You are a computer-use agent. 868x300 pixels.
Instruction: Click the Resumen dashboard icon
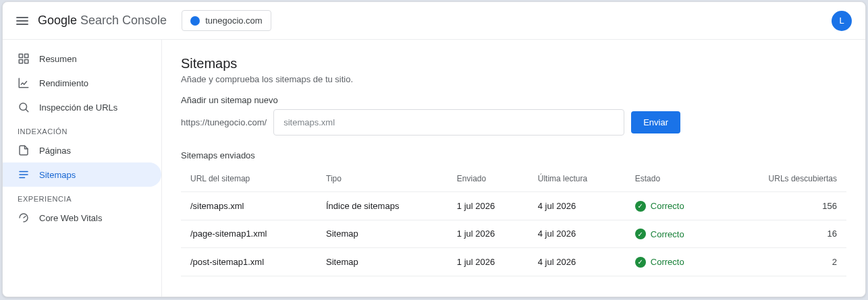[x=24, y=59]
